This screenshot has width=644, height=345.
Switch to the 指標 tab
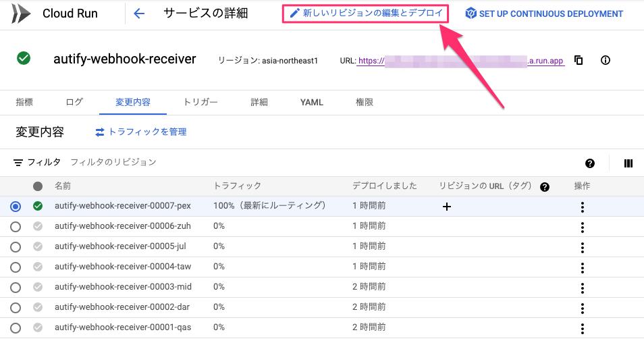[x=24, y=102]
